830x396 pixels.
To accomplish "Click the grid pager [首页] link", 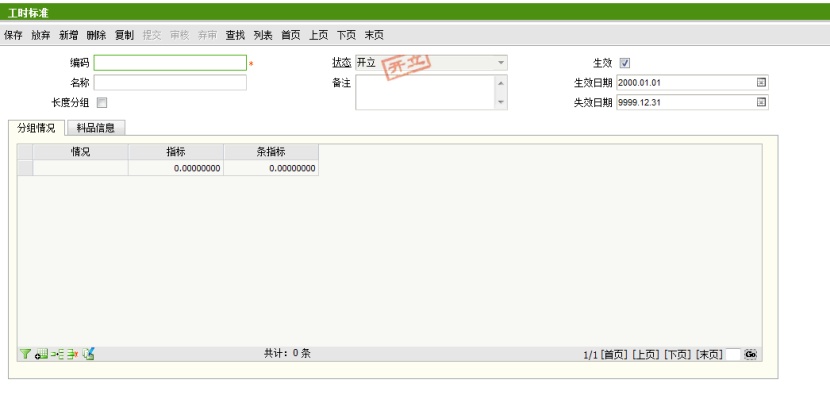I will 614,355.
